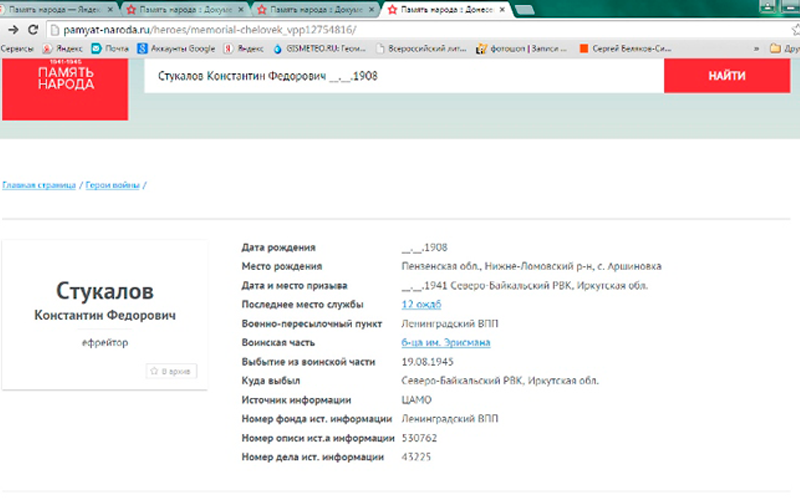
Task: Switch to the Память народа — Яндекс tab
Action: tap(54, 10)
